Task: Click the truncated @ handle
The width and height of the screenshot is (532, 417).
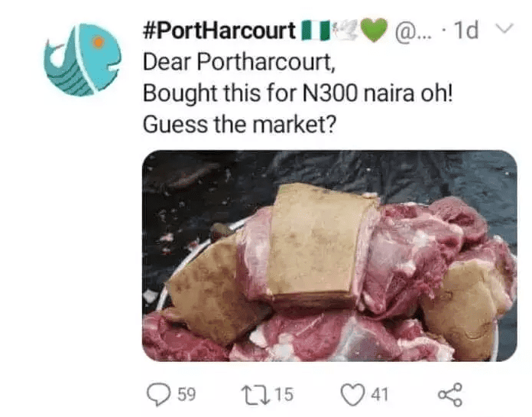Action: pos(413,31)
